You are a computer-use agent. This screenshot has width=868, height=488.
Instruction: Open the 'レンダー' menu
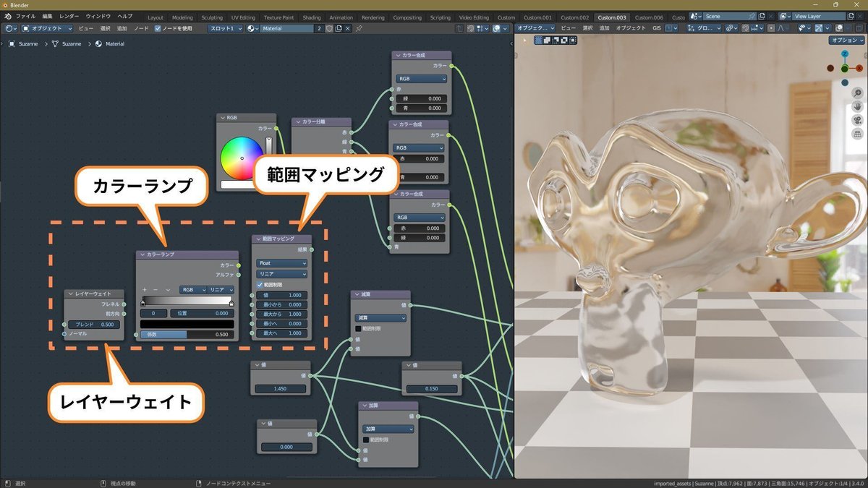click(x=69, y=16)
